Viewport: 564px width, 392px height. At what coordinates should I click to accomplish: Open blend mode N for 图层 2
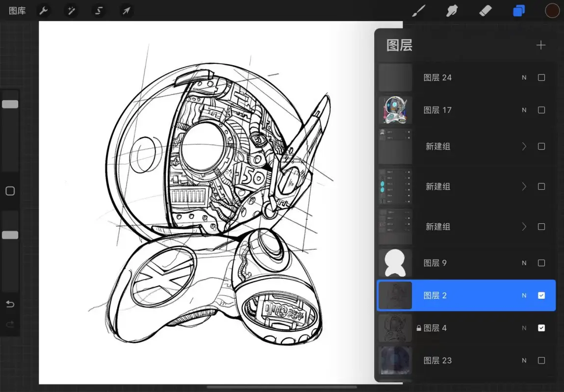pyautogui.click(x=524, y=295)
